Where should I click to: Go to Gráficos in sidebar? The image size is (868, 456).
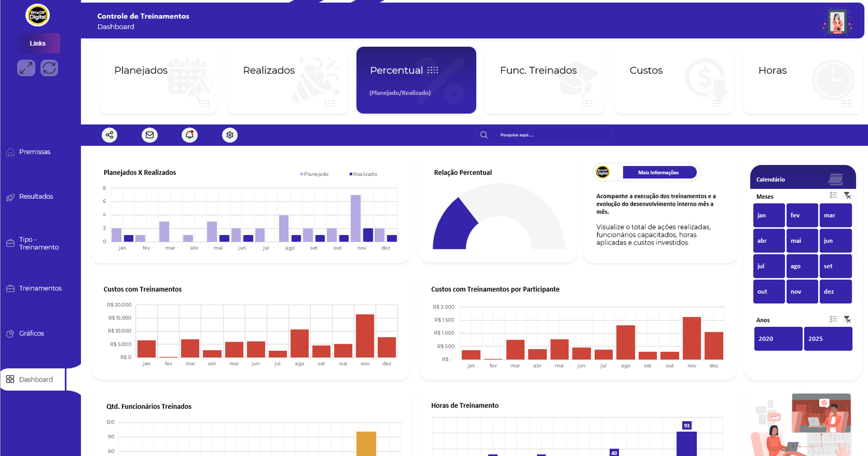point(31,333)
